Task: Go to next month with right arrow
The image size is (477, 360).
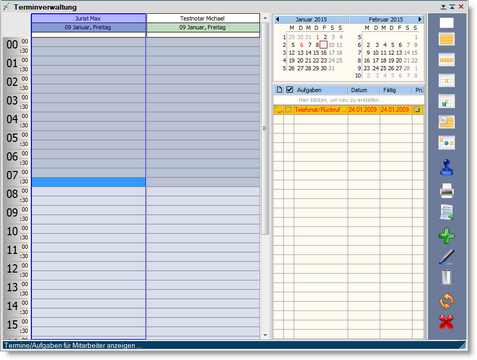Action: pyautogui.click(x=420, y=19)
